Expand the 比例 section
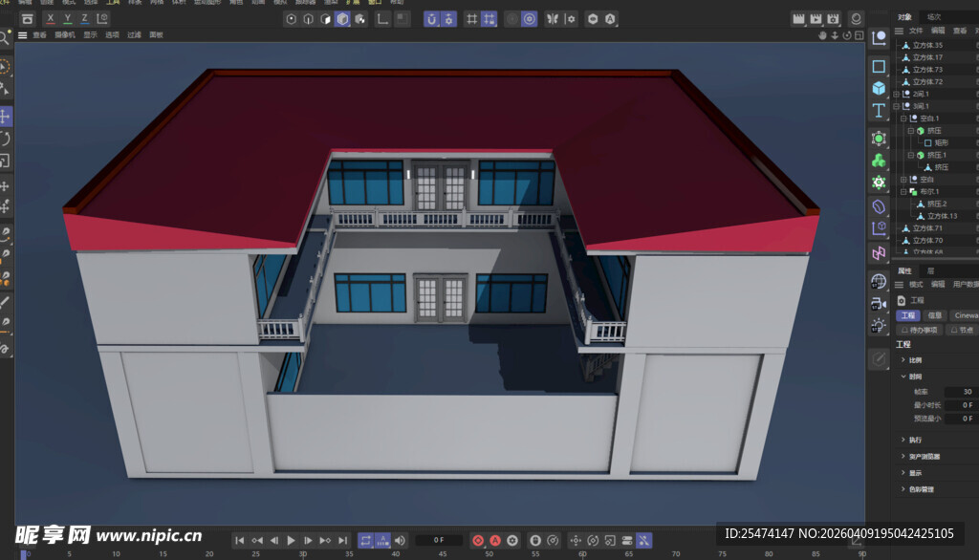 point(903,360)
